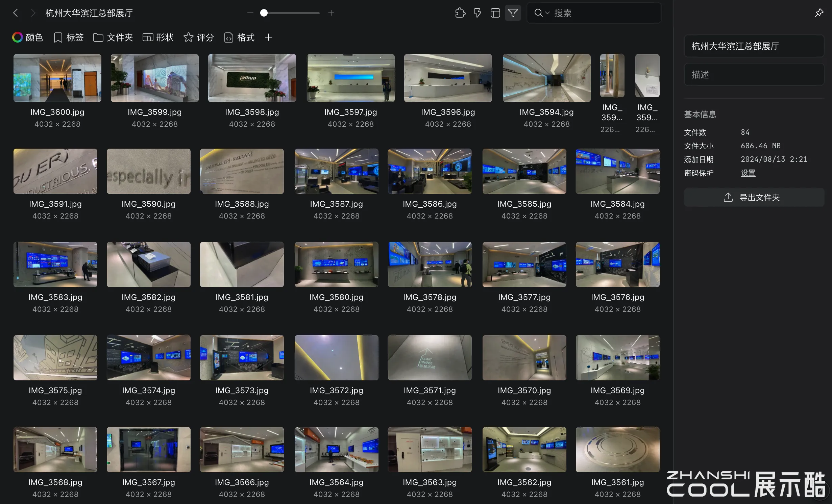The image size is (832, 504).
Task: Select thumbnail IMG_3578.jpg
Action: pyautogui.click(x=430, y=264)
